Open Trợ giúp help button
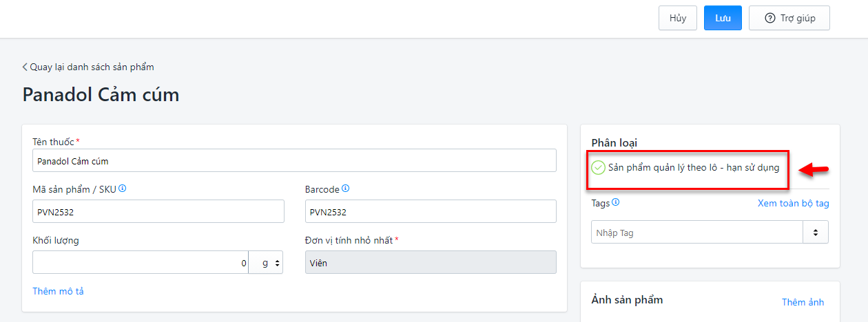Image resolution: width=868 pixels, height=322 pixels. pyautogui.click(x=789, y=18)
